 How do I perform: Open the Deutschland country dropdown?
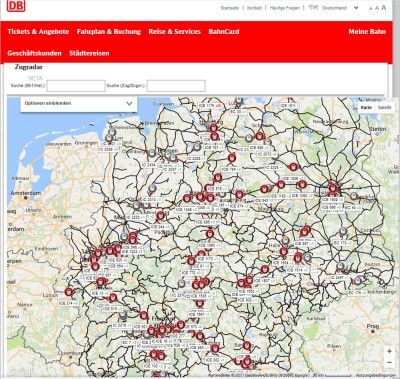pos(334,8)
